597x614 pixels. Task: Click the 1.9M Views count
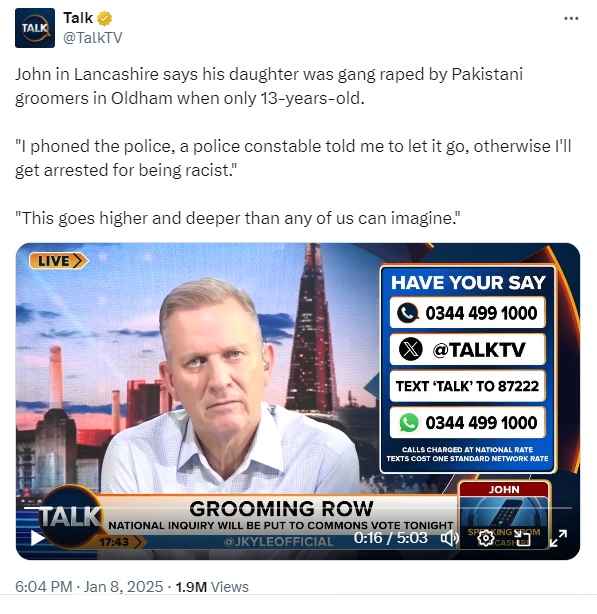tap(212, 587)
